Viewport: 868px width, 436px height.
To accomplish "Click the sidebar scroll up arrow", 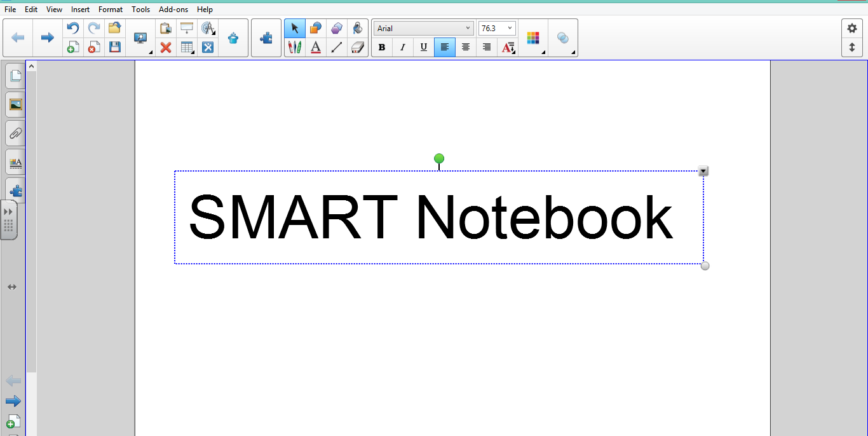I will pyautogui.click(x=31, y=66).
